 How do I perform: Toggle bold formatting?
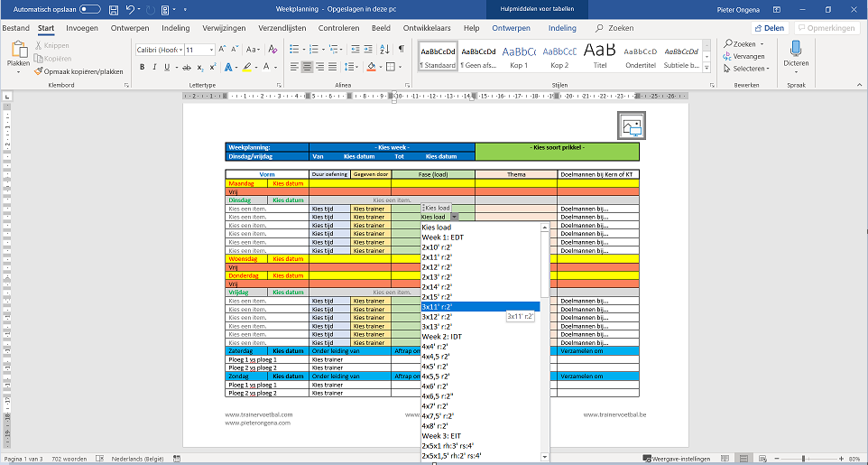point(141,68)
